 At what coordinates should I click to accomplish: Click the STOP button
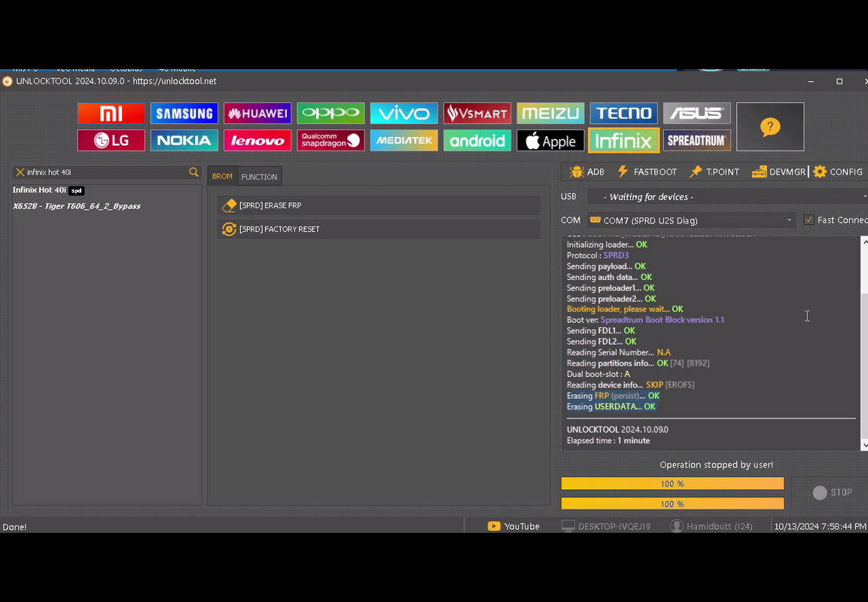coord(832,492)
